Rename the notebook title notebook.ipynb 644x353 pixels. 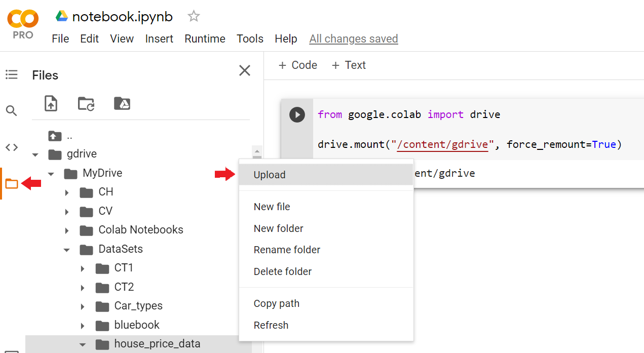coord(122,16)
